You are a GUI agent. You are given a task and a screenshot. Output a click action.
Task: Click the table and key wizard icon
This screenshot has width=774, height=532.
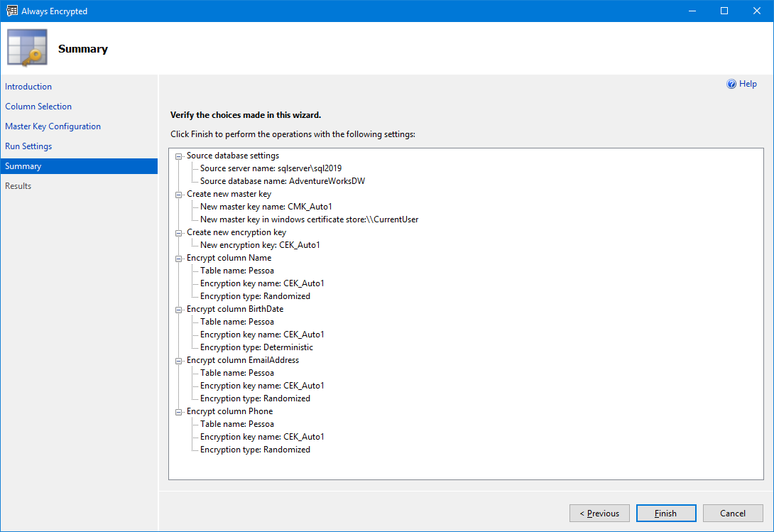27,48
